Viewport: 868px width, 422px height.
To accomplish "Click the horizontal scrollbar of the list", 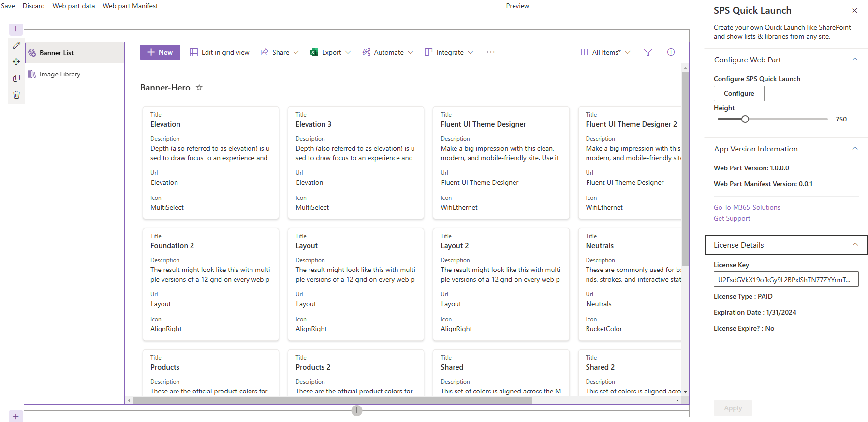I will click(333, 400).
